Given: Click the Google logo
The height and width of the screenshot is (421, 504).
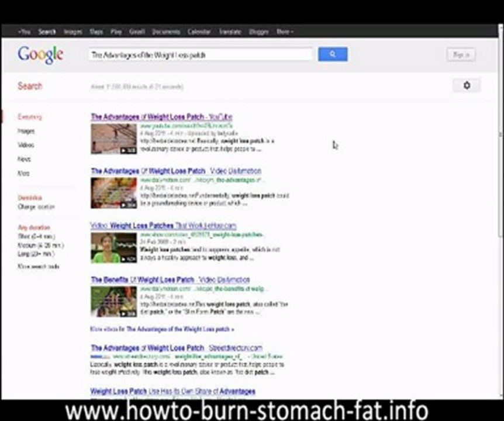Looking at the screenshot, I should pyautogui.click(x=40, y=54).
